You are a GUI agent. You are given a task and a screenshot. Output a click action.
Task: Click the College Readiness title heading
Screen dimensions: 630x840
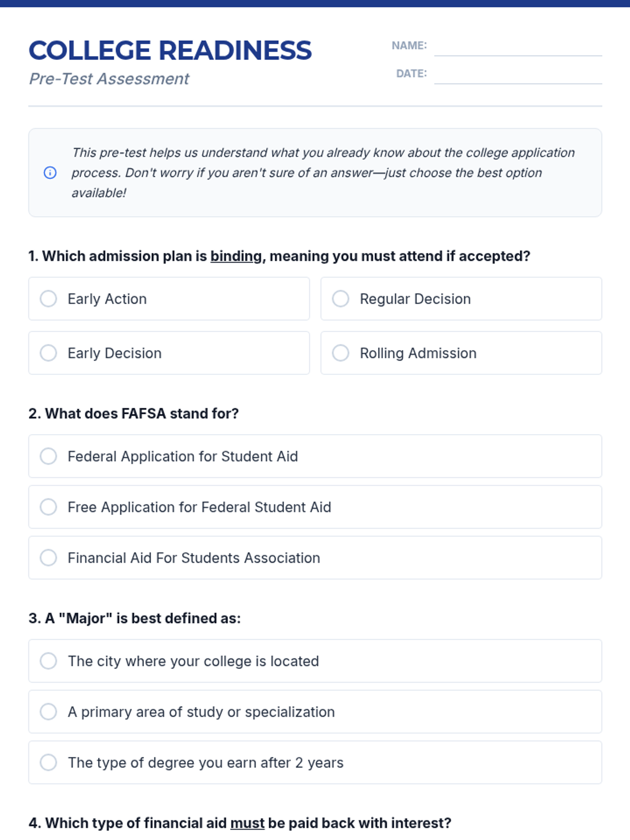click(170, 51)
